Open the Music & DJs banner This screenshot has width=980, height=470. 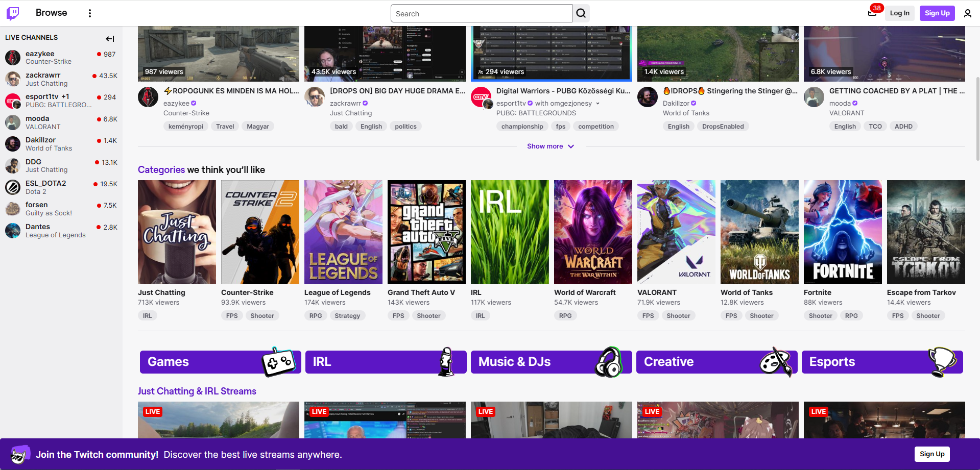[x=552, y=362]
